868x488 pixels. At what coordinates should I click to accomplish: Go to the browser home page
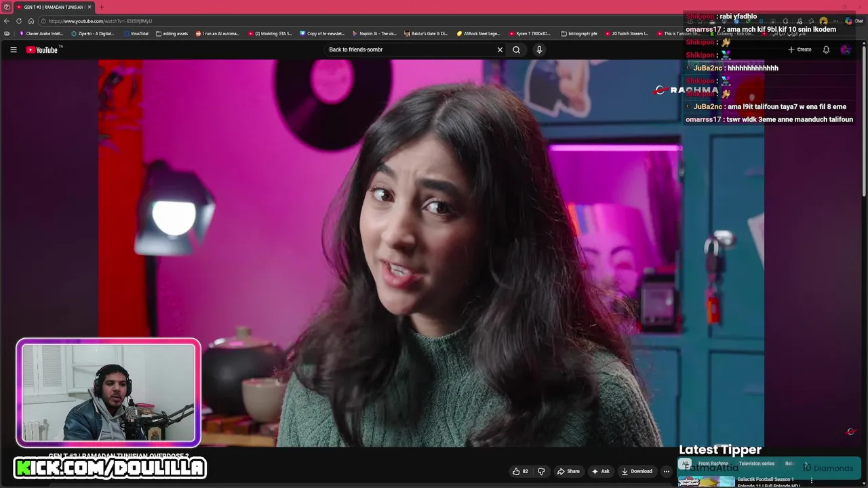[31, 21]
